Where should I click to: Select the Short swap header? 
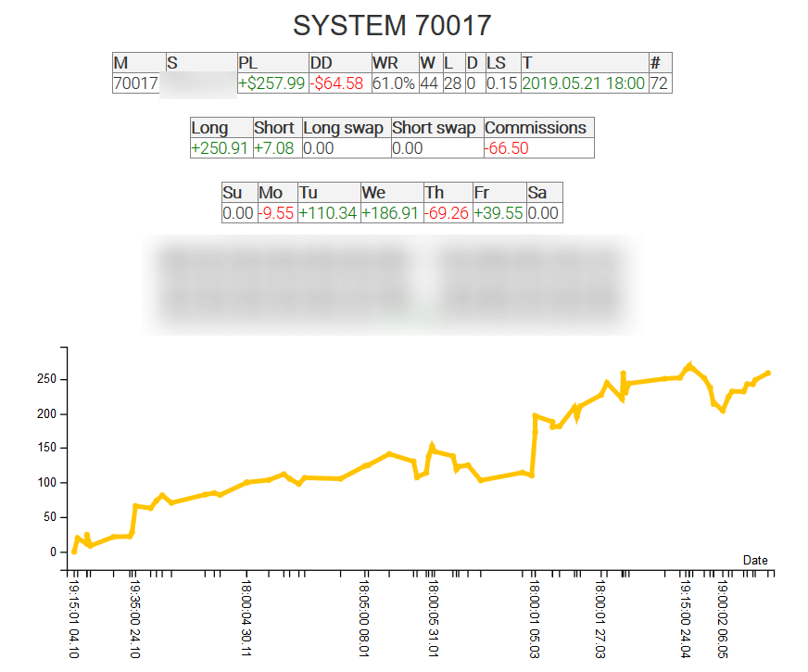(x=437, y=128)
